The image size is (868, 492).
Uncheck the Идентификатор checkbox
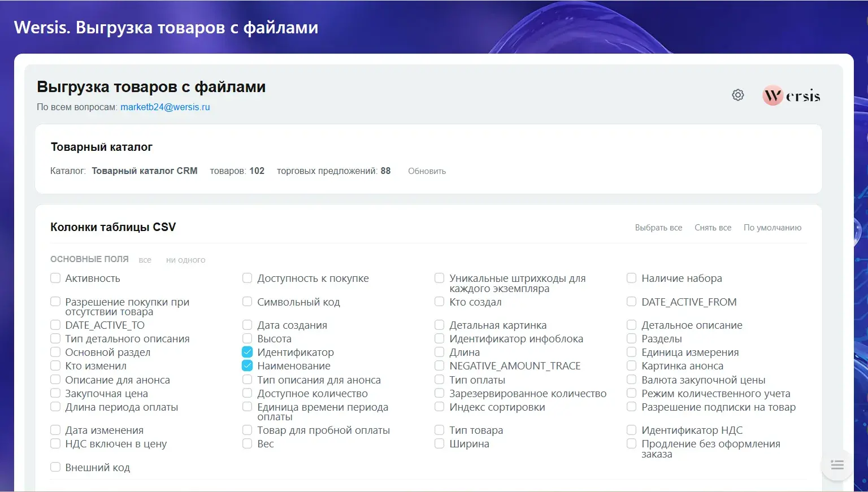pos(248,352)
